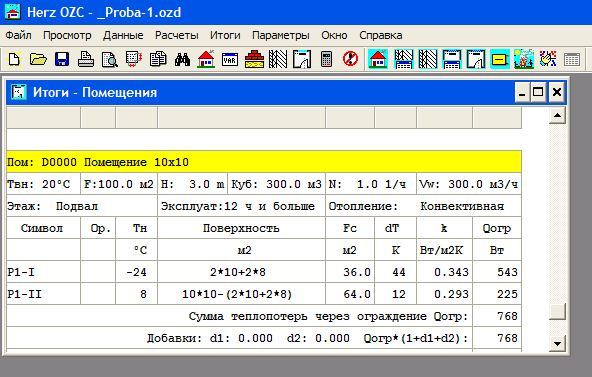The height and width of the screenshot is (377, 592).
Task: Click the yellow rectangle on cyan icon
Action: [500, 59]
